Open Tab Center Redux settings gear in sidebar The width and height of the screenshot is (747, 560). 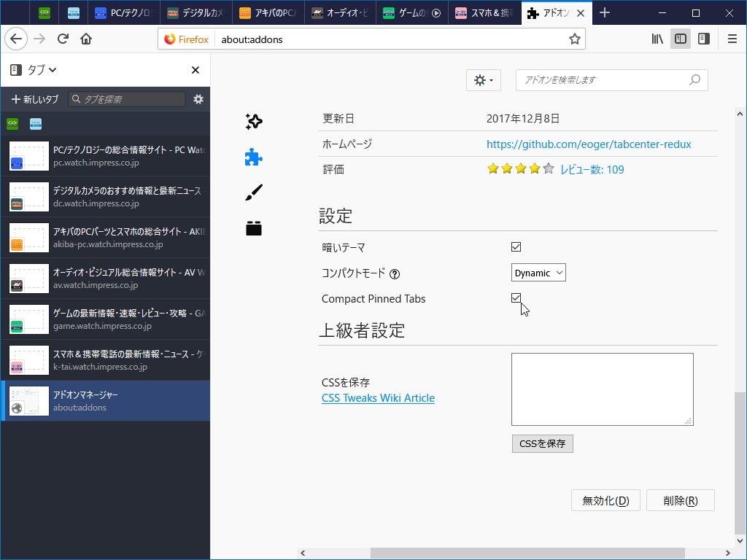tap(198, 98)
